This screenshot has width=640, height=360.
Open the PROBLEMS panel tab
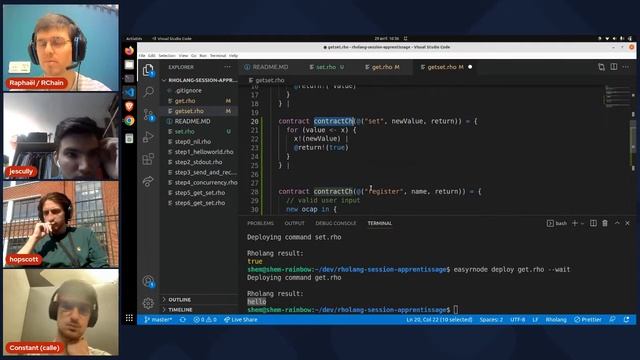click(260, 223)
